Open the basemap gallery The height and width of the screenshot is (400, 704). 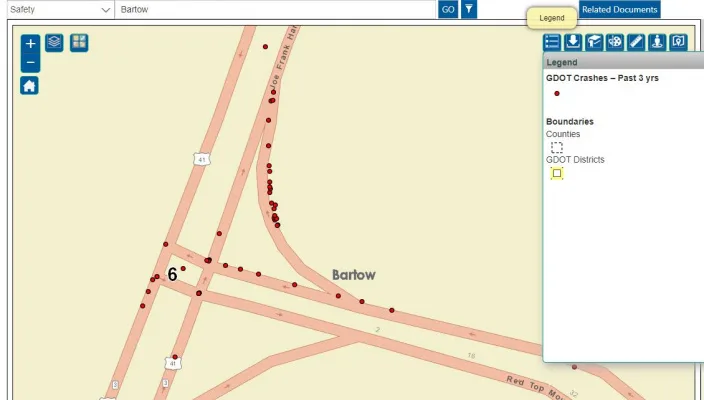tap(79, 43)
